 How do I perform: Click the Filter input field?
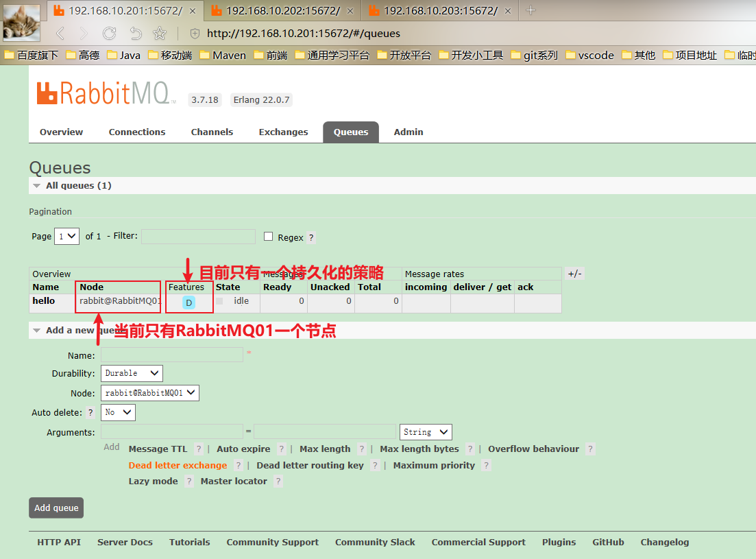198,237
